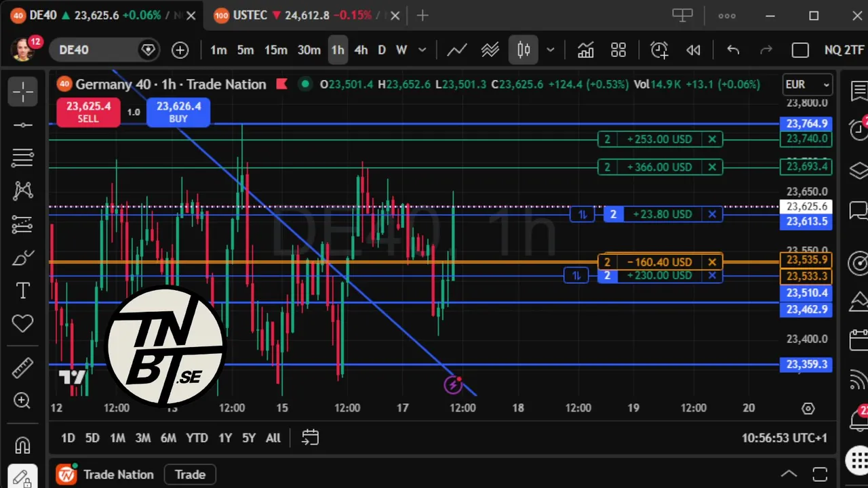Activate the zoom in tool
Image resolution: width=868 pixels, height=488 pixels.
tap(22, 401)
